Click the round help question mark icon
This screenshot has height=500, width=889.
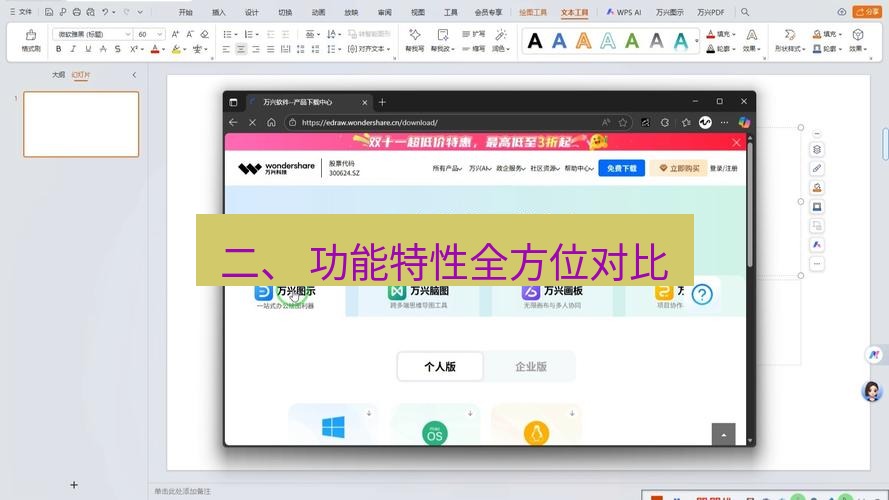pos(702,294)
